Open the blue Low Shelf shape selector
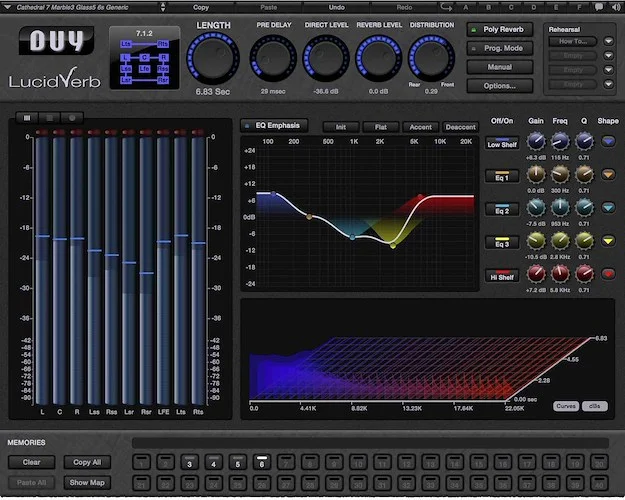The height and width of the screenshot is (500, 625). [608, 141]
